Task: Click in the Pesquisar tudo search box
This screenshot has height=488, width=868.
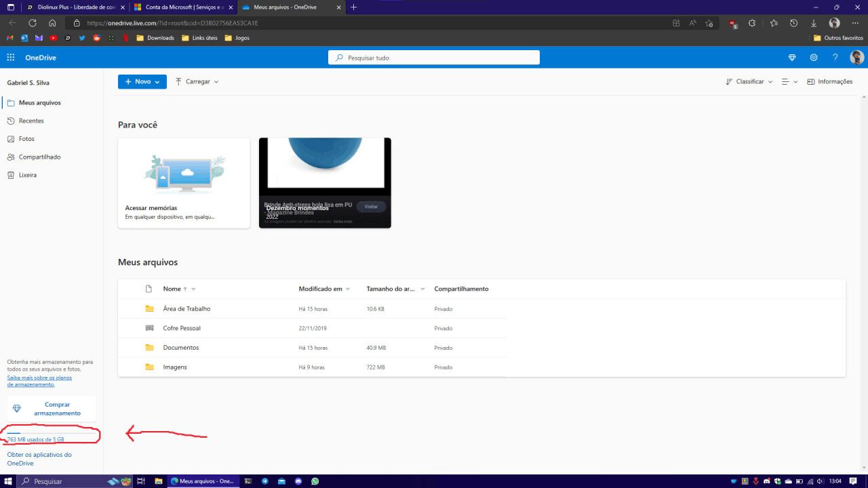Action: click(x=434, y=58)
